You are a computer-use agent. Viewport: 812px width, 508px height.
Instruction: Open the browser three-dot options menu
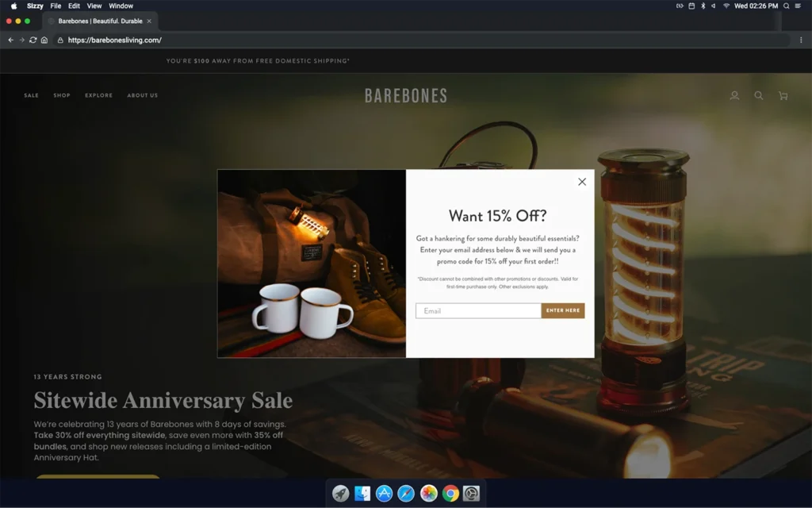coord(800,40)
